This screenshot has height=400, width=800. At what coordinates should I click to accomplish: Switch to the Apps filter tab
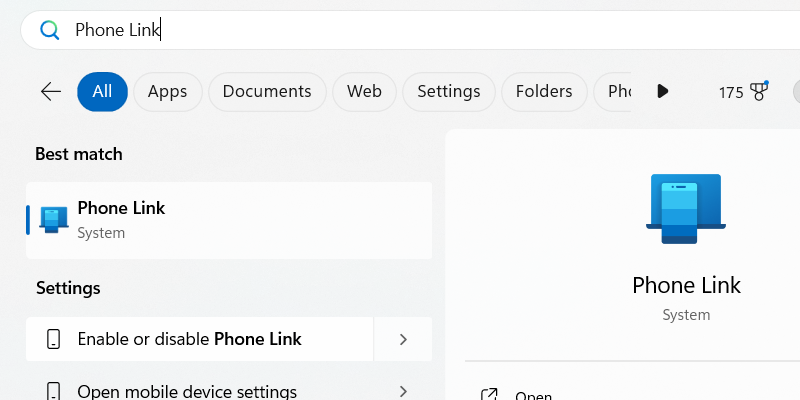click(167, 92)
